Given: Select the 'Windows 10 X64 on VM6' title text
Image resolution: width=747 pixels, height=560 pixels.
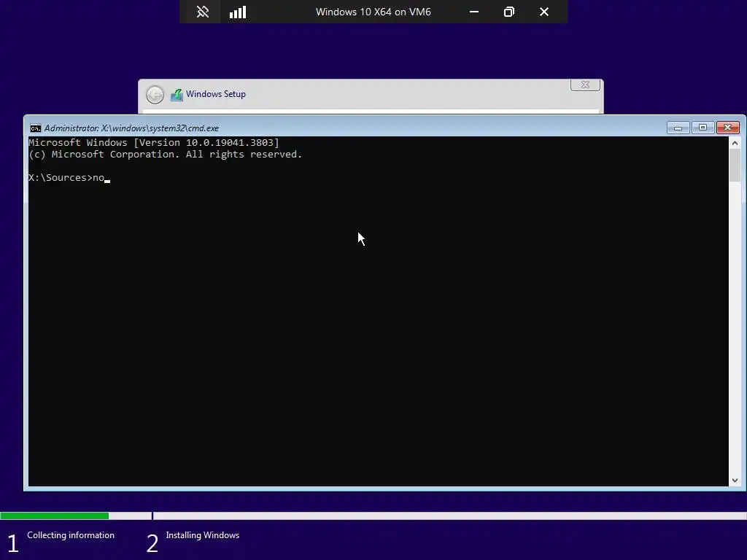Looking at the screenshot, I should pyautogui.click(x=373, y=12).
